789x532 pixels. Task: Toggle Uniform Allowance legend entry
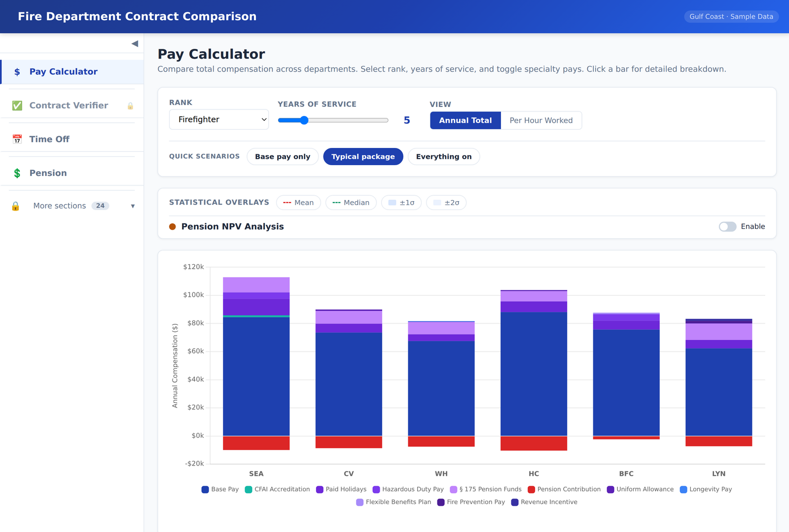pyautogui.click(x=640, y=490)
